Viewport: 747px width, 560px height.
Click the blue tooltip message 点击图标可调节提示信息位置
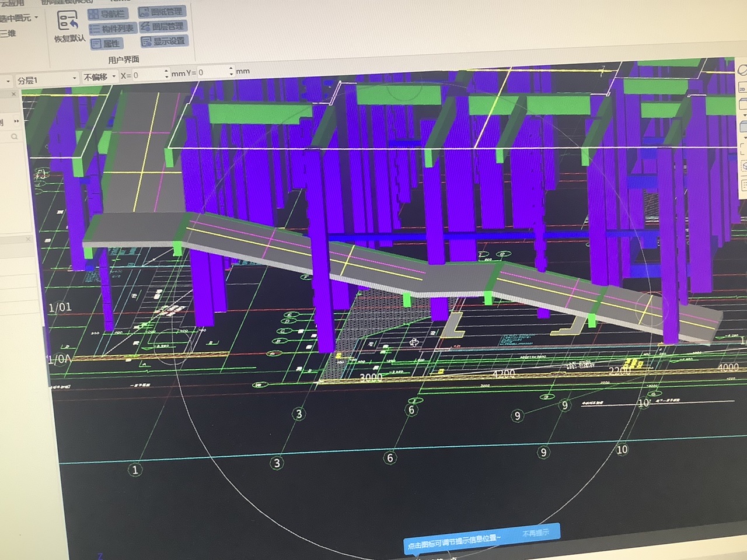(x=453, y=541)
